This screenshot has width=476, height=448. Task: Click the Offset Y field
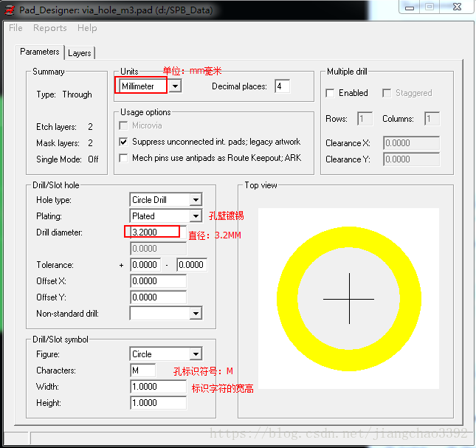(x=158, y=297)
